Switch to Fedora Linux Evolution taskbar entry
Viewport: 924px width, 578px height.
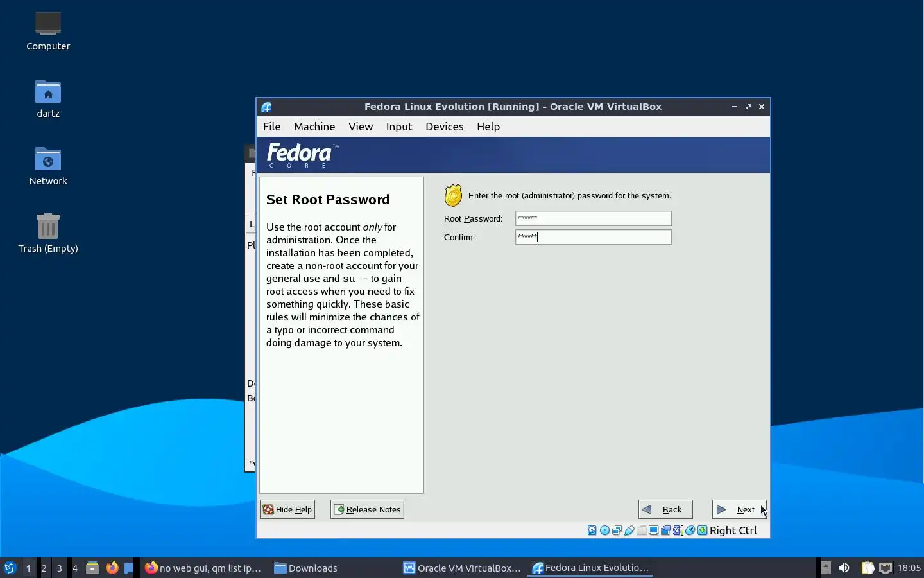[590, 568]
